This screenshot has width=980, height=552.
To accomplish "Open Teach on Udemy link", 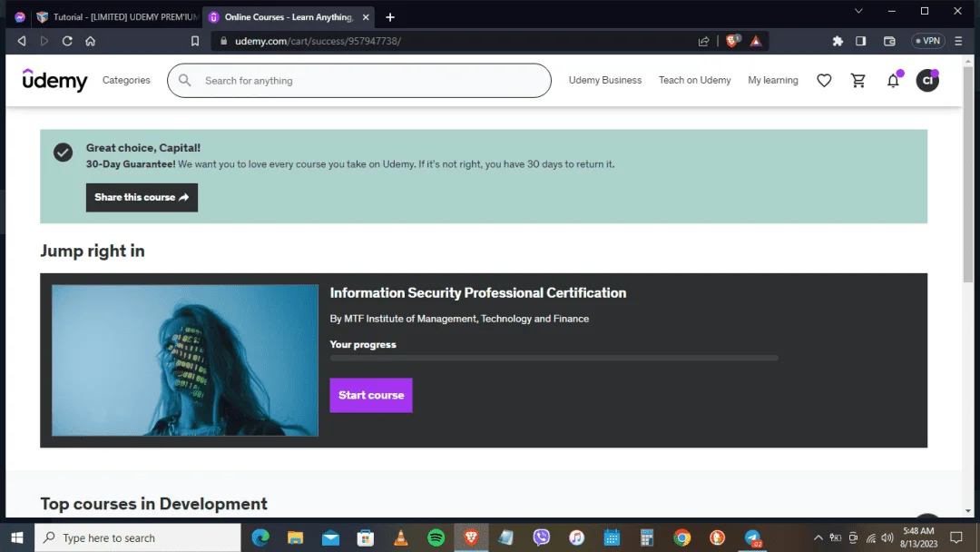I will point(694,80).
